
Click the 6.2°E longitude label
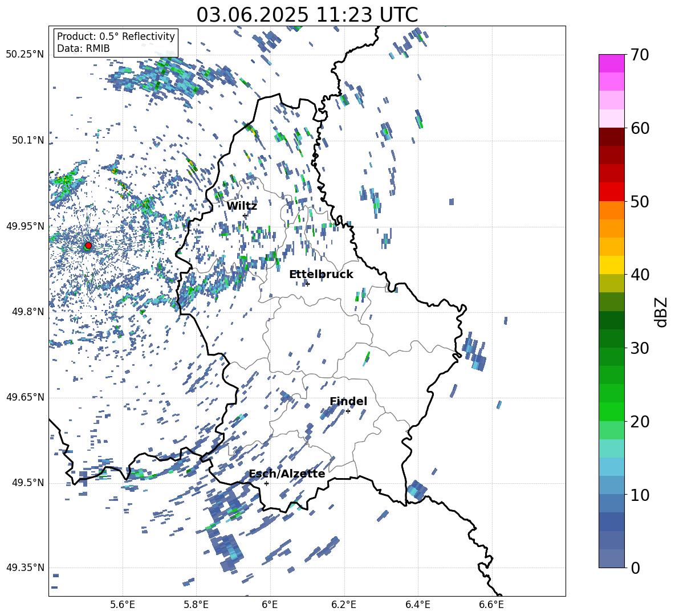pos(344,605)
